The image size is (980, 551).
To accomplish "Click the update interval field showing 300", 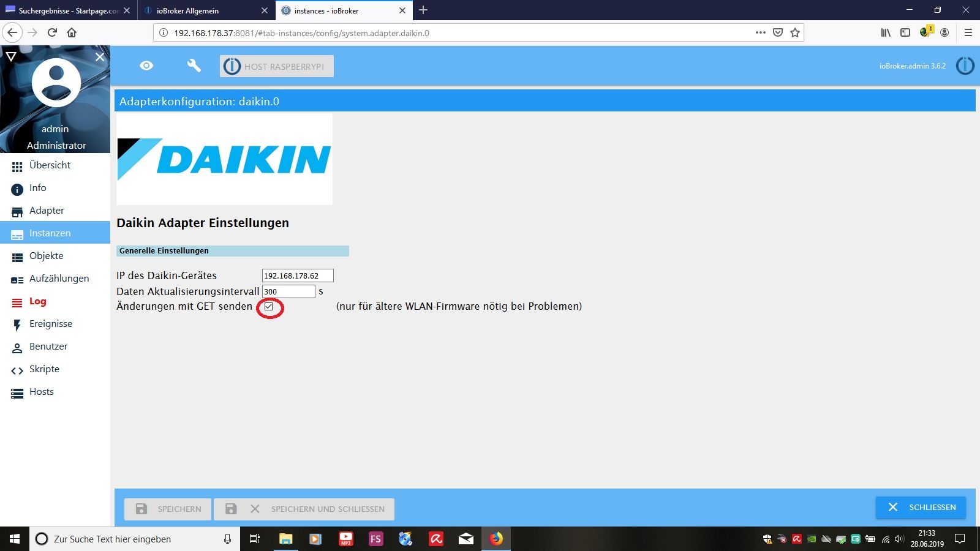I will click(x=288, y=291).
